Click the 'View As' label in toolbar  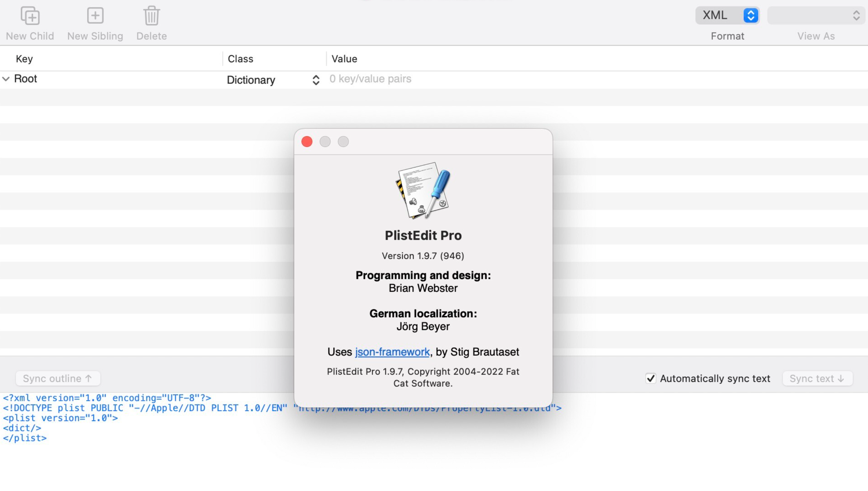[x=816, y=36]
